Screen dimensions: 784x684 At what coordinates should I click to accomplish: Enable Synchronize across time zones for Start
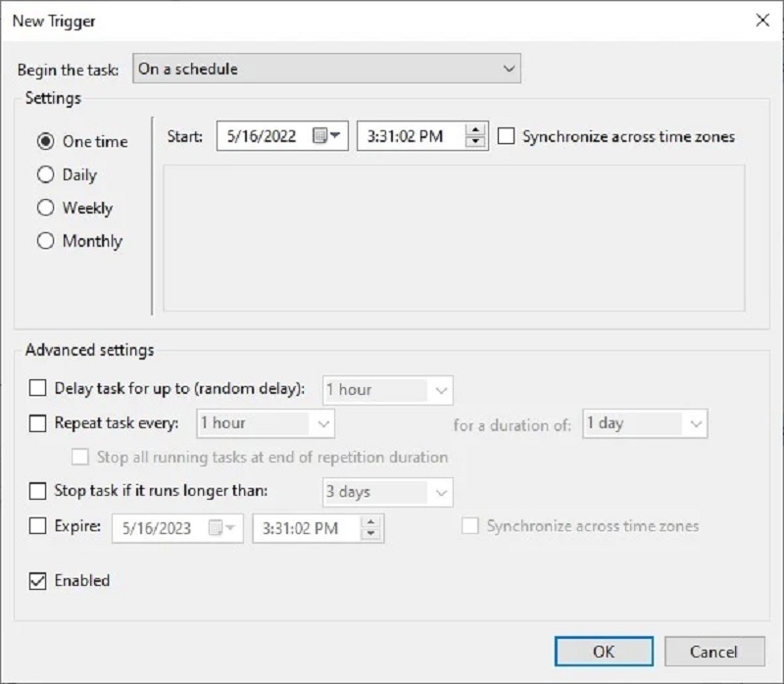coord(506,136)
